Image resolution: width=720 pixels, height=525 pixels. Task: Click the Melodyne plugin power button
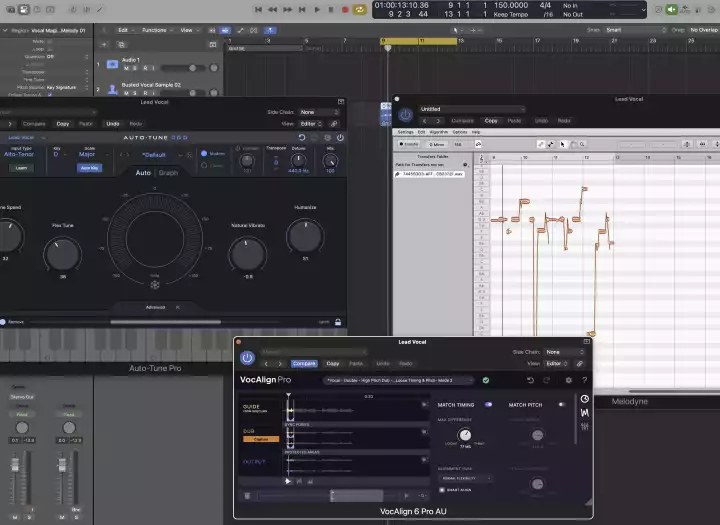tap(405, 115)
